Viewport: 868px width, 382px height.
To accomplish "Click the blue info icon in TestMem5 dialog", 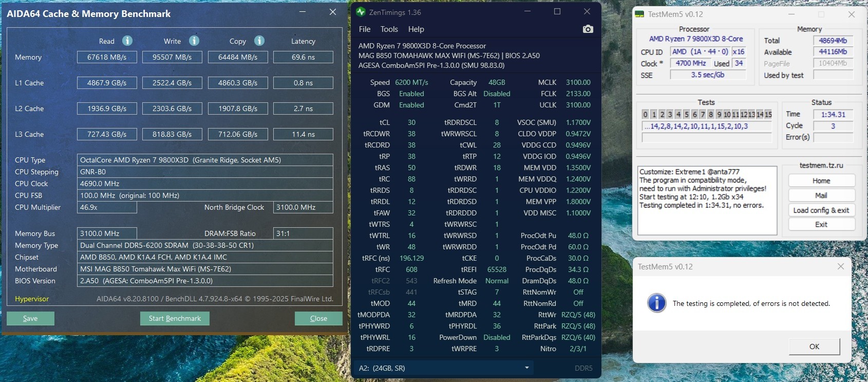I will tap(656, 303).
